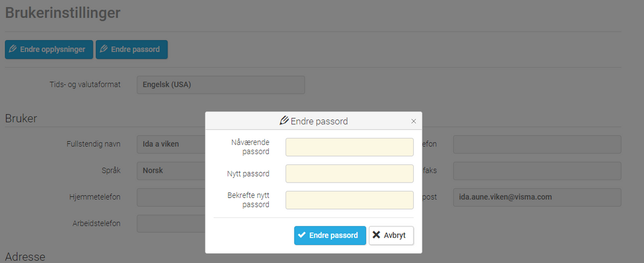Select the Tids- og valutaformat field
The width and height of the screenshot is (644, 263).
221,84
